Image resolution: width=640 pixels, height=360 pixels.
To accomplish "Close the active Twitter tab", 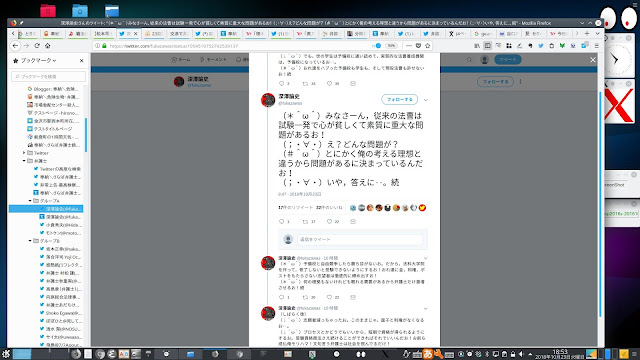I will (136, 33).
